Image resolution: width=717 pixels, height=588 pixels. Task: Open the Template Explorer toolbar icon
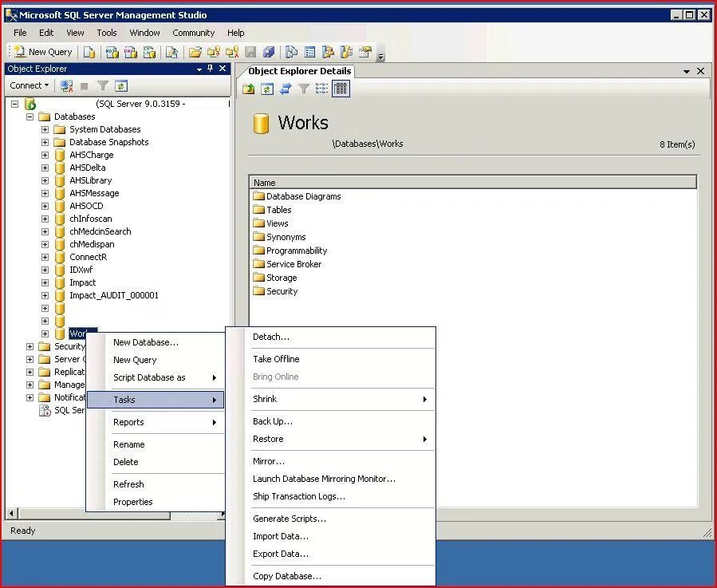(x=347, y=52)
